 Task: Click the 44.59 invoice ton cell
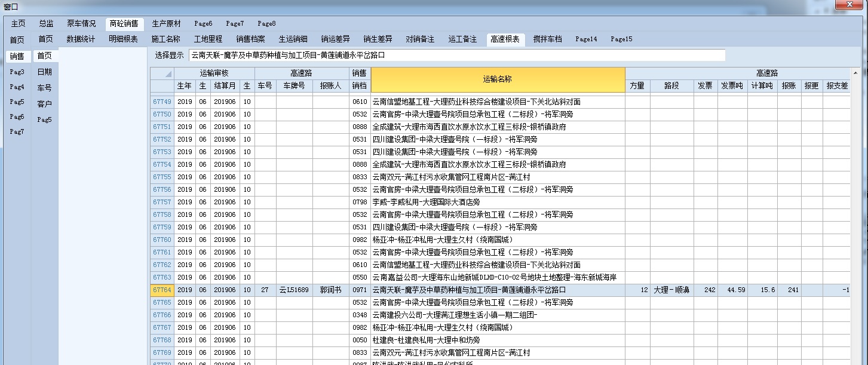coord(732,290)
